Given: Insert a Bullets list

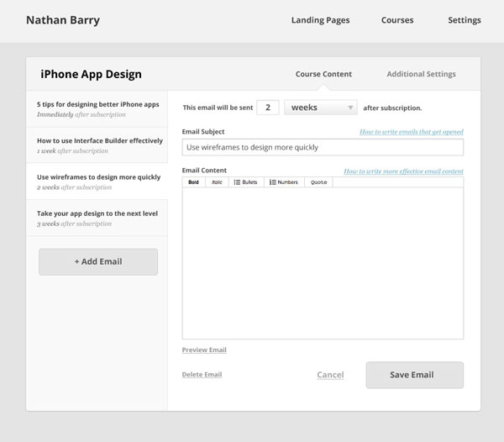Looking at the screenshot, I should [245, 182].
